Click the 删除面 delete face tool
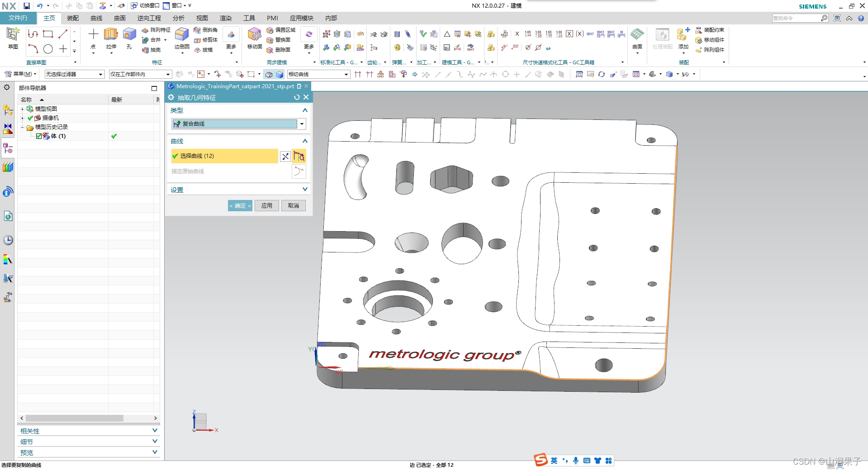The width and height of the screenshot is (868, 470). (x=279, y=50)
